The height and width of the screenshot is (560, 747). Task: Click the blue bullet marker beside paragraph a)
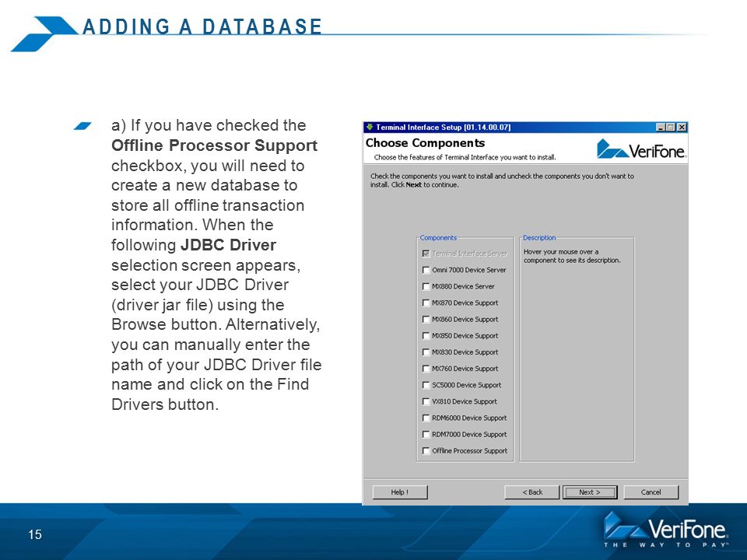tap(82, 126)
